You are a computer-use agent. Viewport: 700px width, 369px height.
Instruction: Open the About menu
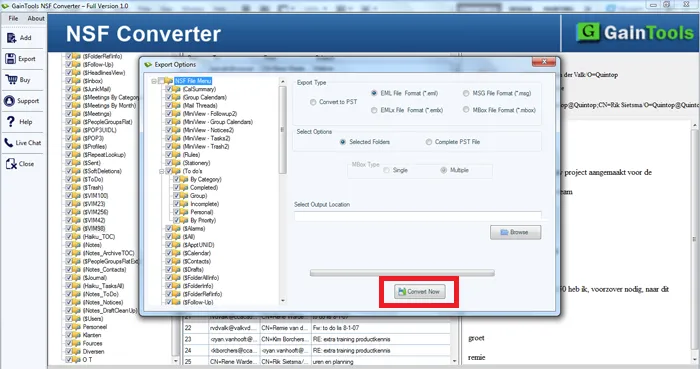point(36,18)
